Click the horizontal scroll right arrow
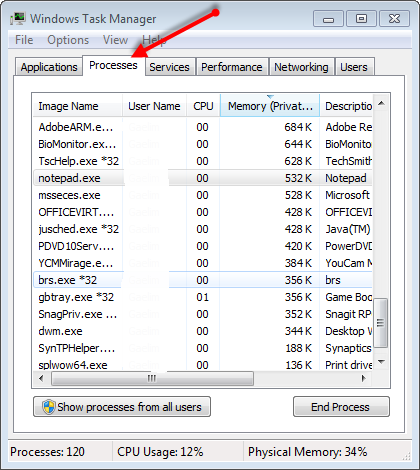 [x=364, y=378]
